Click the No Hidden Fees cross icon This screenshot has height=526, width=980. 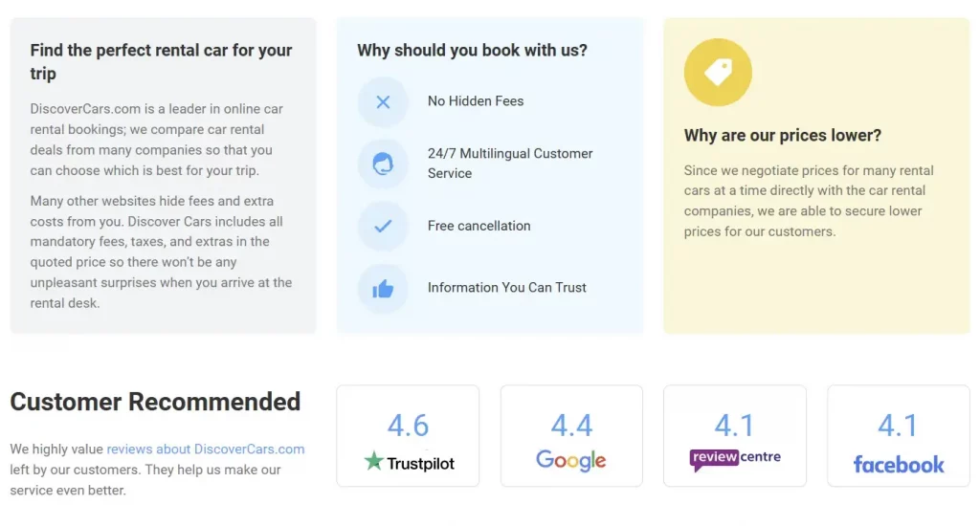click(x=383, y=101)
